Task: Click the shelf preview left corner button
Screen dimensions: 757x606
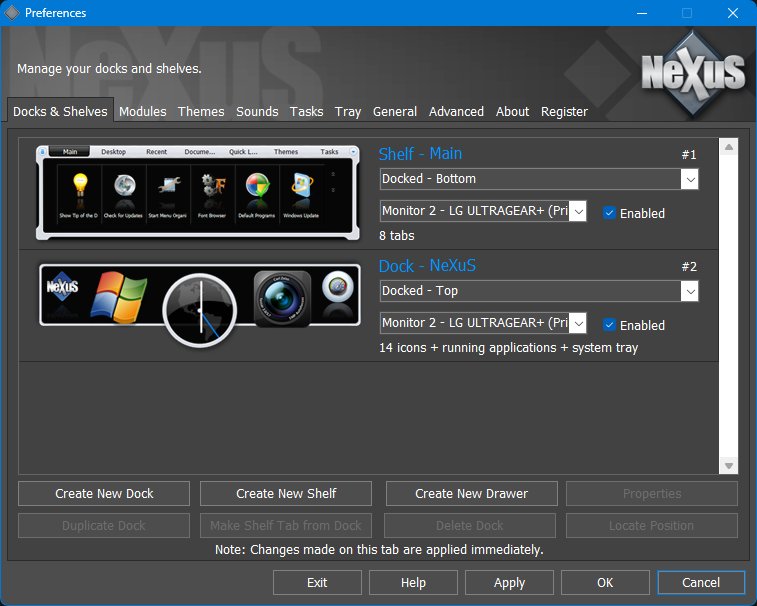Action: coord(42,152)
